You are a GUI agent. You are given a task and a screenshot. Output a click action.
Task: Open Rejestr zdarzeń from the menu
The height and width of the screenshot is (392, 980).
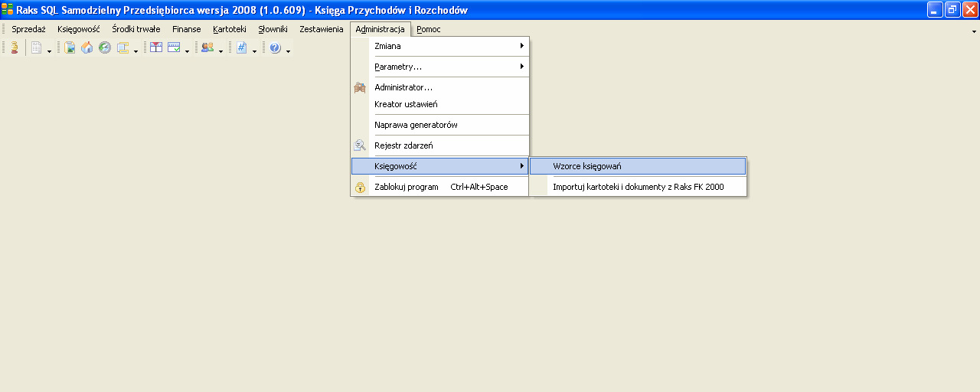(x=440, y=145)
